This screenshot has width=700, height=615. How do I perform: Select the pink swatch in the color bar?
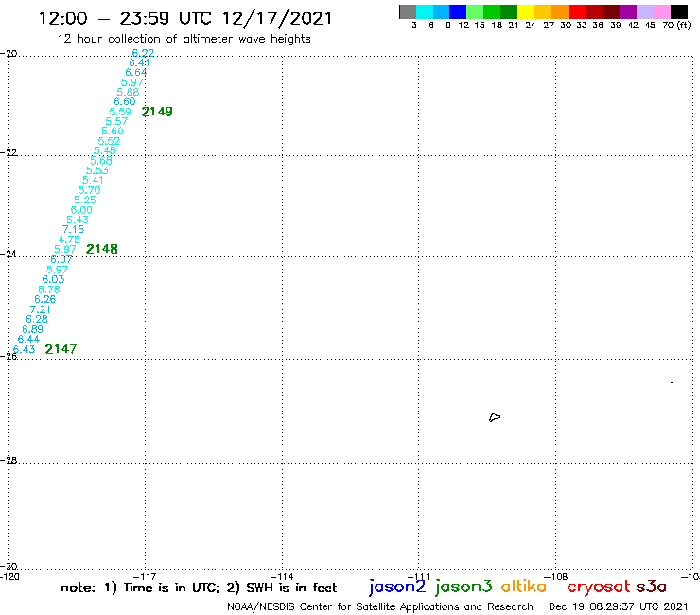(662, 11)
